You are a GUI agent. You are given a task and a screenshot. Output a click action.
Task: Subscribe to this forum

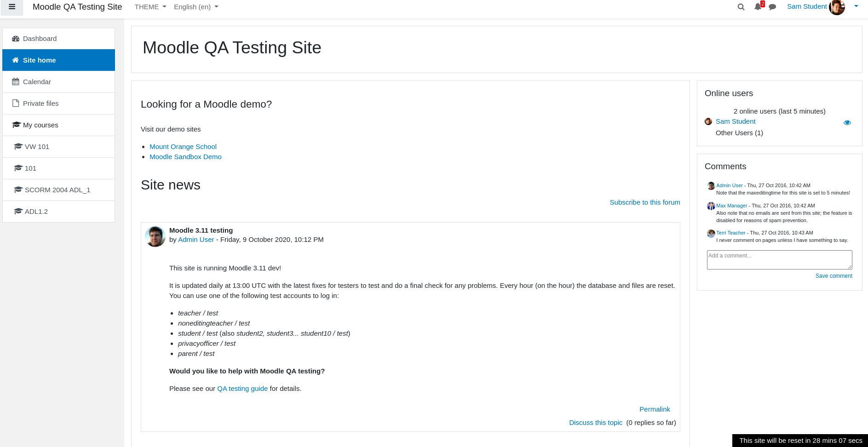coord(645,202)
